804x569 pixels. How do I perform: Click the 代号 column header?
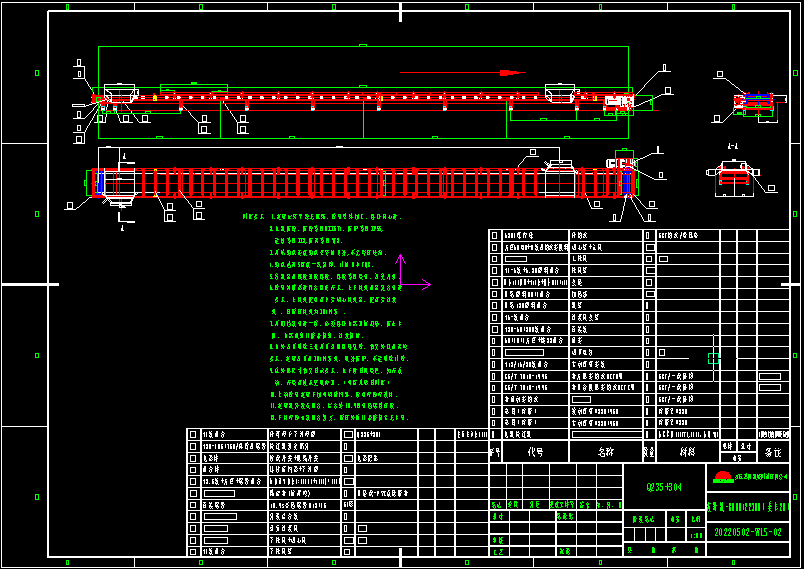pyautogui.click(x=535, y=452)
